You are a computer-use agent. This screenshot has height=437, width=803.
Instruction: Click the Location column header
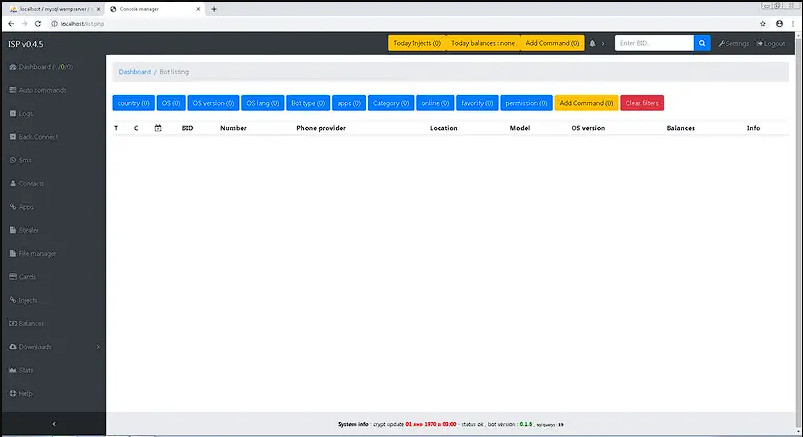pyautogui.click(x=443, y=128)
